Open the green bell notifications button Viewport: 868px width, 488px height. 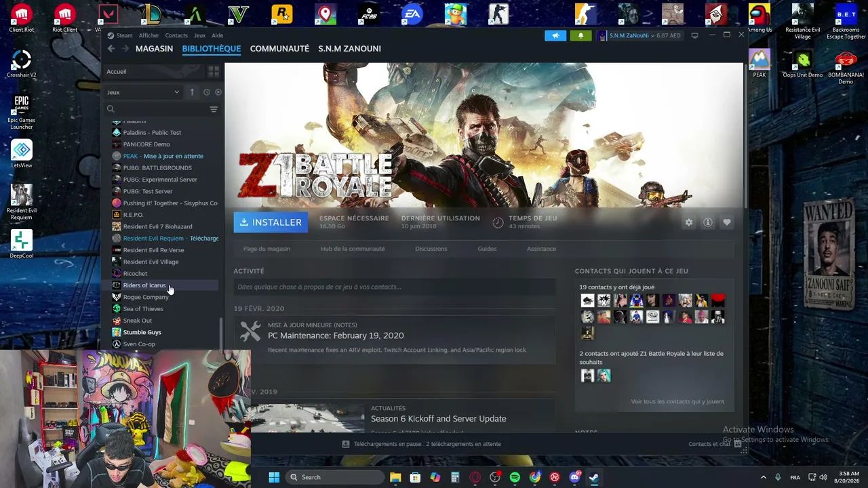click(x=580, y=35)
